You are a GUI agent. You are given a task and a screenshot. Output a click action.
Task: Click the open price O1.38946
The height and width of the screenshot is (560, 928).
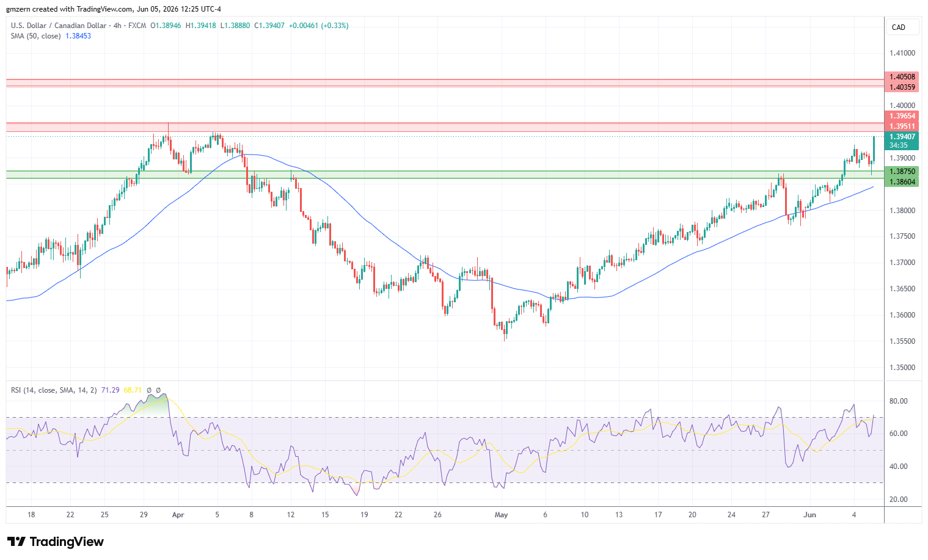click(166, 26)
